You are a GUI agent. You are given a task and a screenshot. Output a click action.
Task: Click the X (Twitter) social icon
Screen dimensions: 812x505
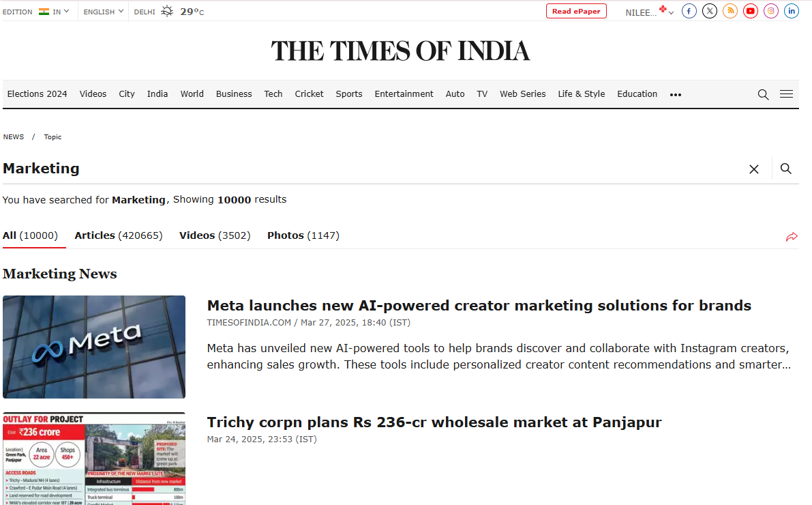710,11
